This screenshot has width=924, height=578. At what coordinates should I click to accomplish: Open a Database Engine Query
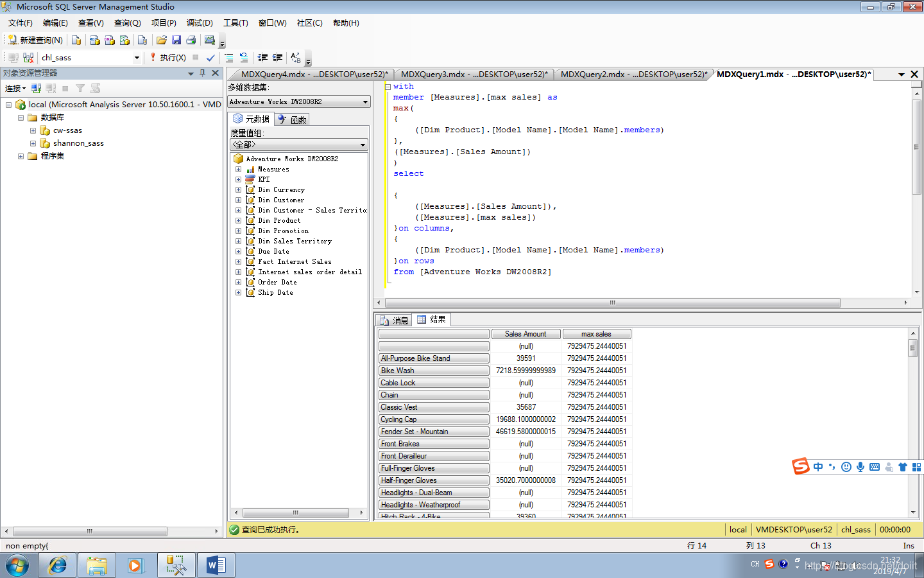pos(76,40)
